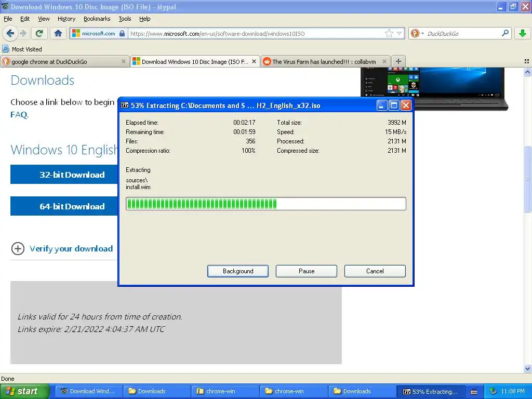Close the 7-Zip extracting dialog
This screenshot has height=399, width=532.
click(406, 105)
